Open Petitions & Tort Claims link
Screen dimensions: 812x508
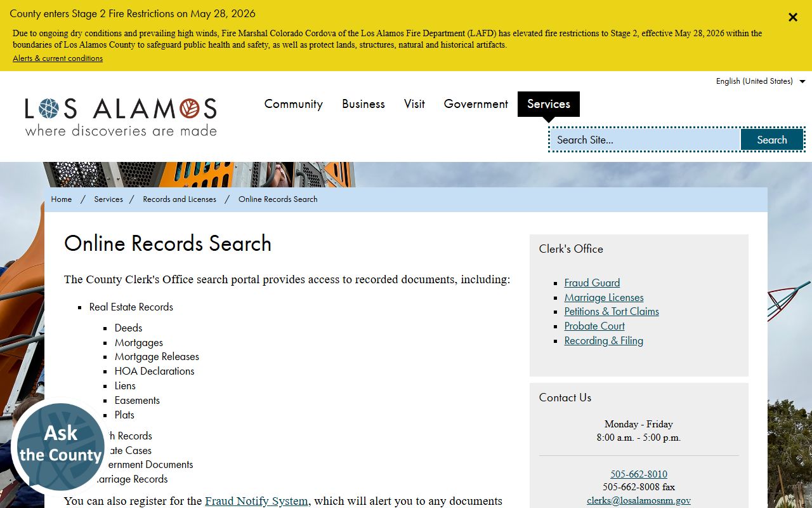pos(612,311)
